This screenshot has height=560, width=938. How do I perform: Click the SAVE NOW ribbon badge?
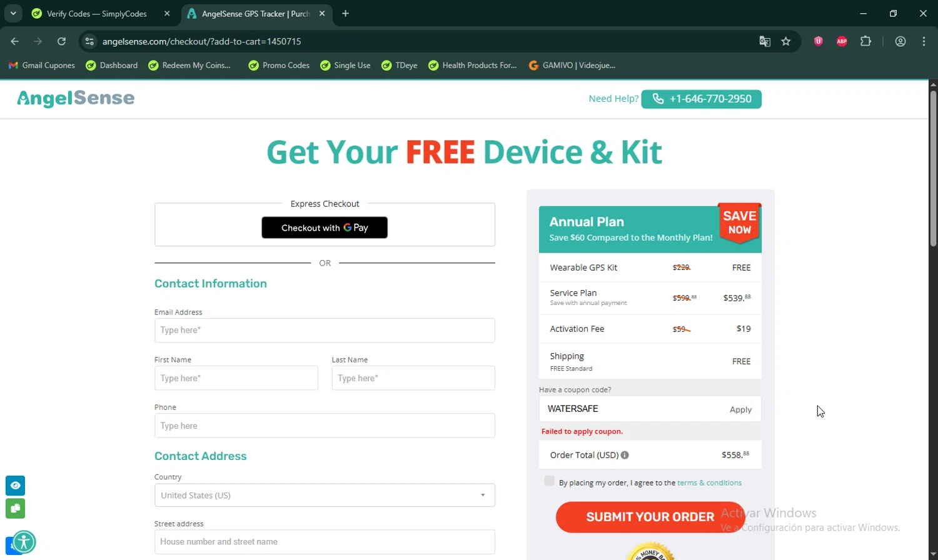pos(739,222)
